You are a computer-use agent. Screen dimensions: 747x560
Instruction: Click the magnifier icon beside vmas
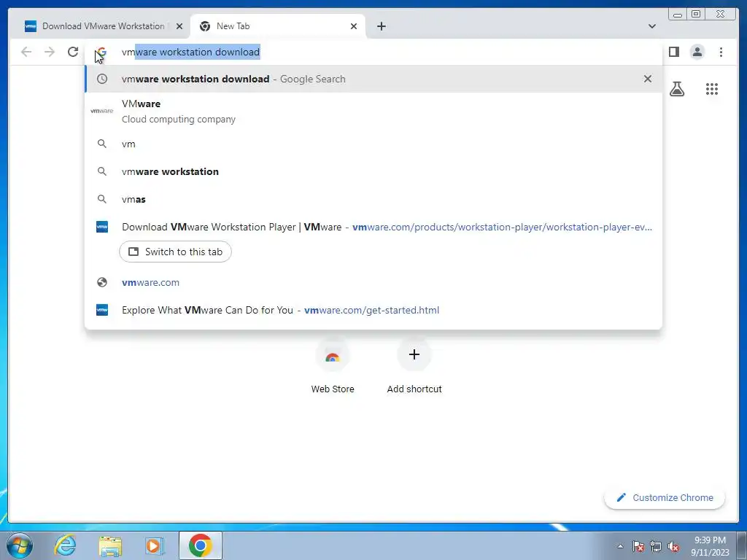[102, 199]
